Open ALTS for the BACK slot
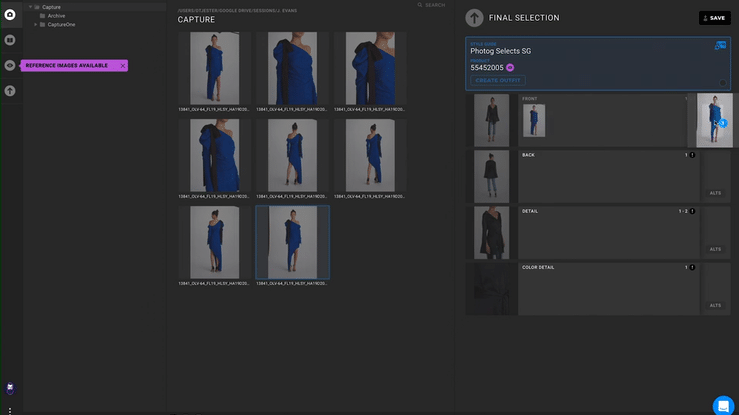 715,192
